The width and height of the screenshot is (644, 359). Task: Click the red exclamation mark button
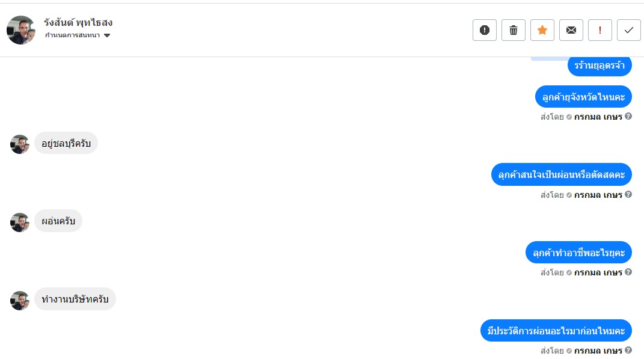point(600,30)
